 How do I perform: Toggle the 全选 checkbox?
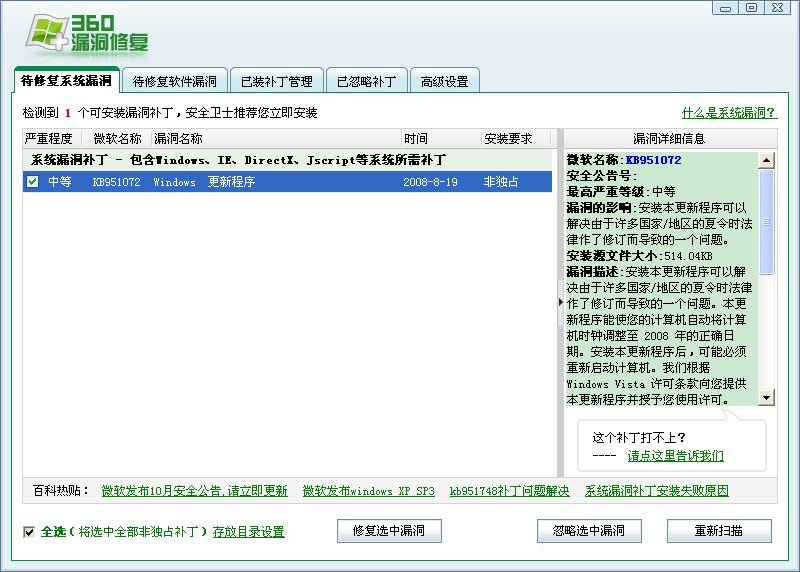point(29,532)
